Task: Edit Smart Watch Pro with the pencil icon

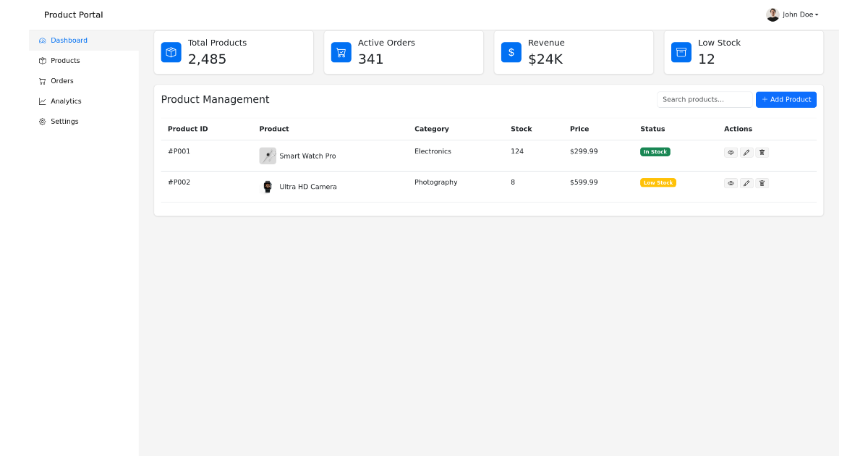Action: [746, 152]
